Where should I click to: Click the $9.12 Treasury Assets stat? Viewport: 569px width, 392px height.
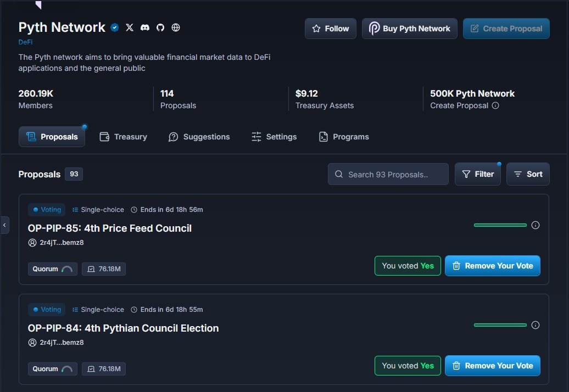point(325,99)
